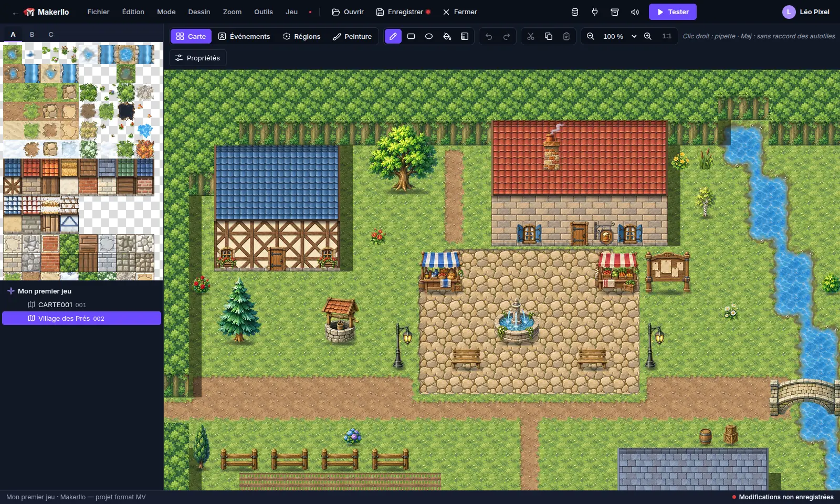Switch to Carte mode
Image resolution: width=840 pixels, height=504 pixels.
point(191,36)
